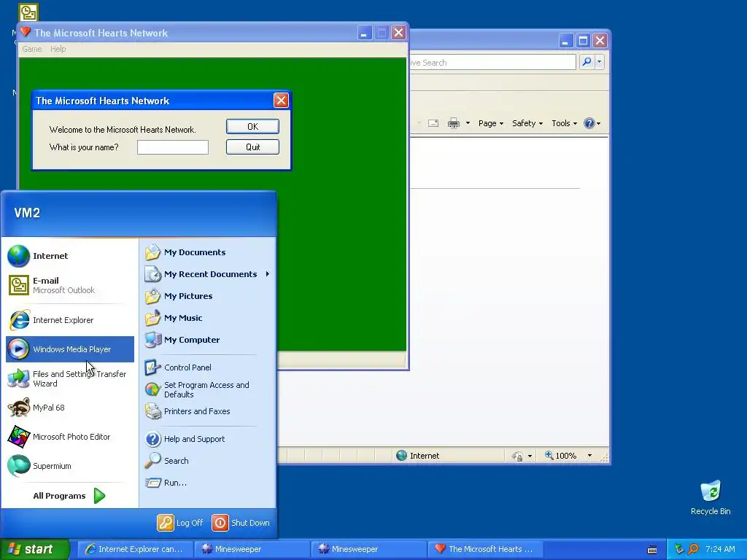Open Control Panel
The image size is (747, 560).
tap(208, 367)
